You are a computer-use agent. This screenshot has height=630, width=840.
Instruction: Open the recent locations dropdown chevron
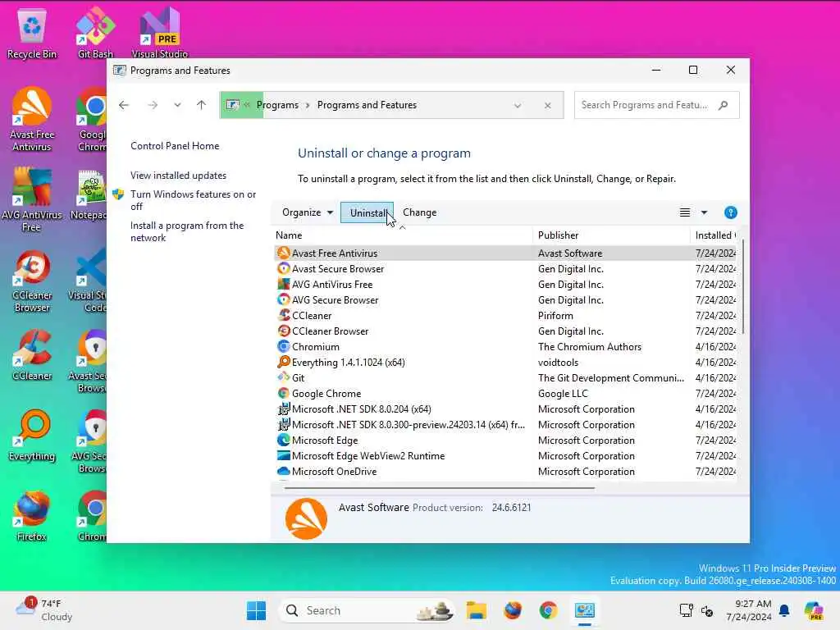(177, 105)
